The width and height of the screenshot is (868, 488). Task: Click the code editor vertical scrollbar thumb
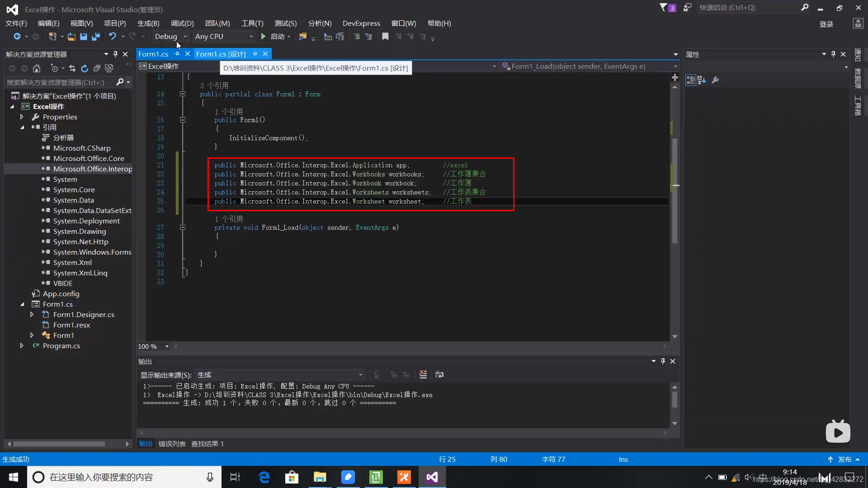click(x=675, y=190)
